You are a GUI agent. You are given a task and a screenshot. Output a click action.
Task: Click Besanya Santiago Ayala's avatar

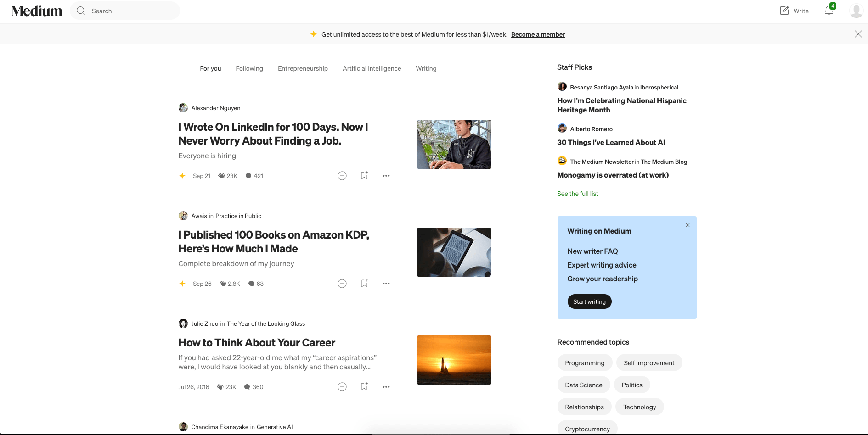tap(562, 86)
